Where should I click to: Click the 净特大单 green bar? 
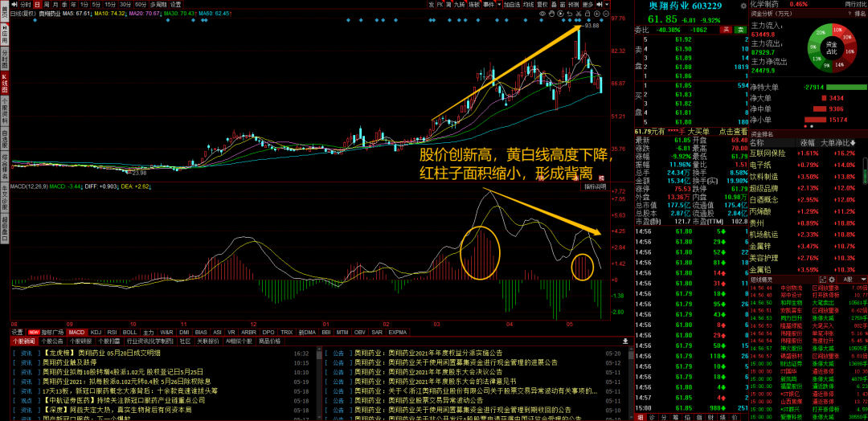[848, 87]
